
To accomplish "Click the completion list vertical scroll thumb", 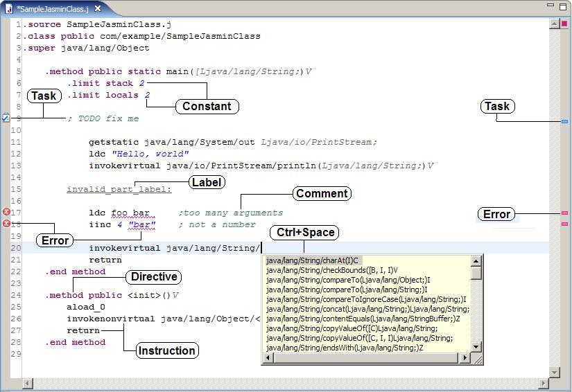I will tap(476, 274).
